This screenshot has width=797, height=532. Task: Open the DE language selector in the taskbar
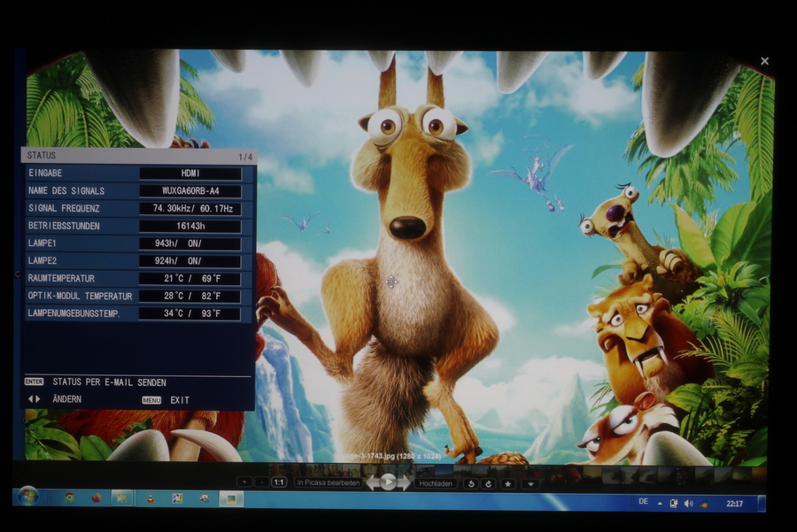point(643,502)
